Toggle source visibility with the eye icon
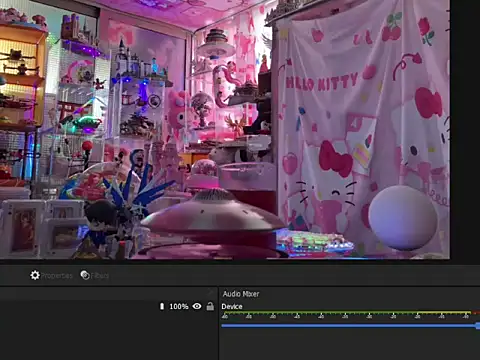Viewport: 480px width, 360px height. (x=197, y=306)
